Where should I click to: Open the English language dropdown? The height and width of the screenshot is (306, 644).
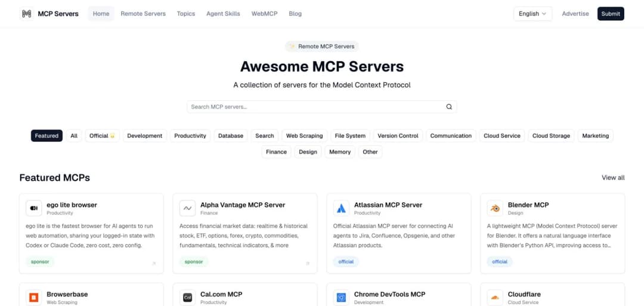coord(532,14)
